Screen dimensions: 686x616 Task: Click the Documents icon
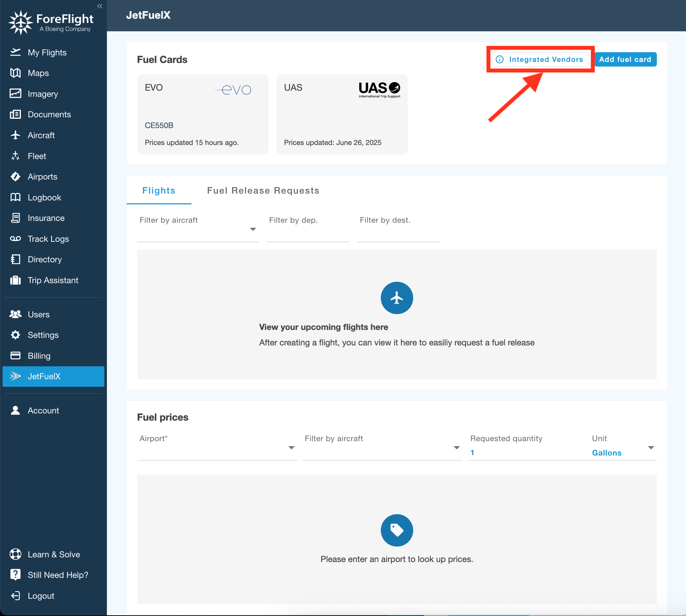[15, 114]
